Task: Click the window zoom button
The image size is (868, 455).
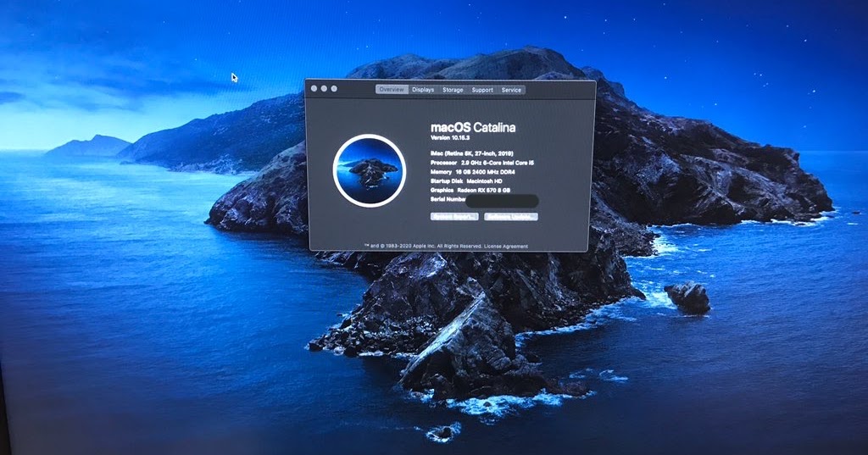Action: [334, 89]
